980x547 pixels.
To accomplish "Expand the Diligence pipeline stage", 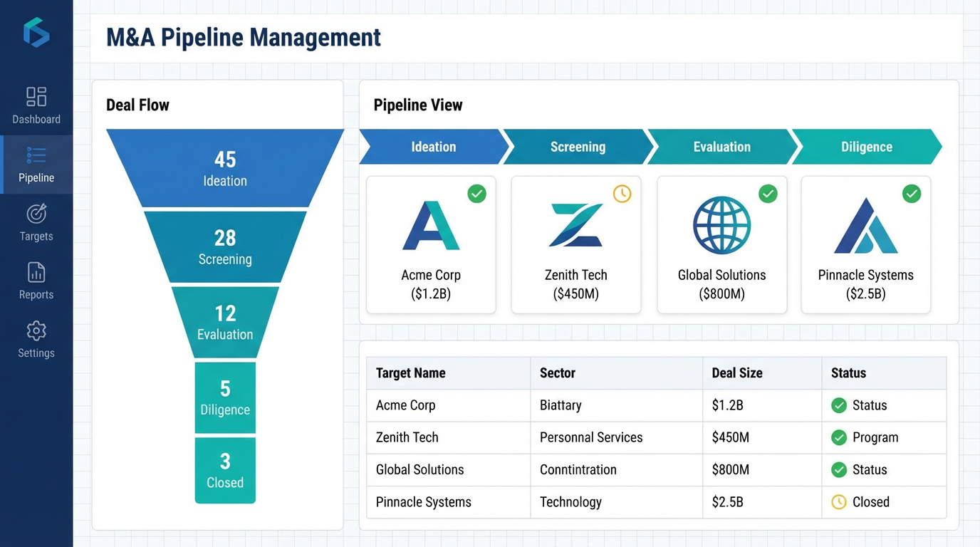I will [866, 147].
